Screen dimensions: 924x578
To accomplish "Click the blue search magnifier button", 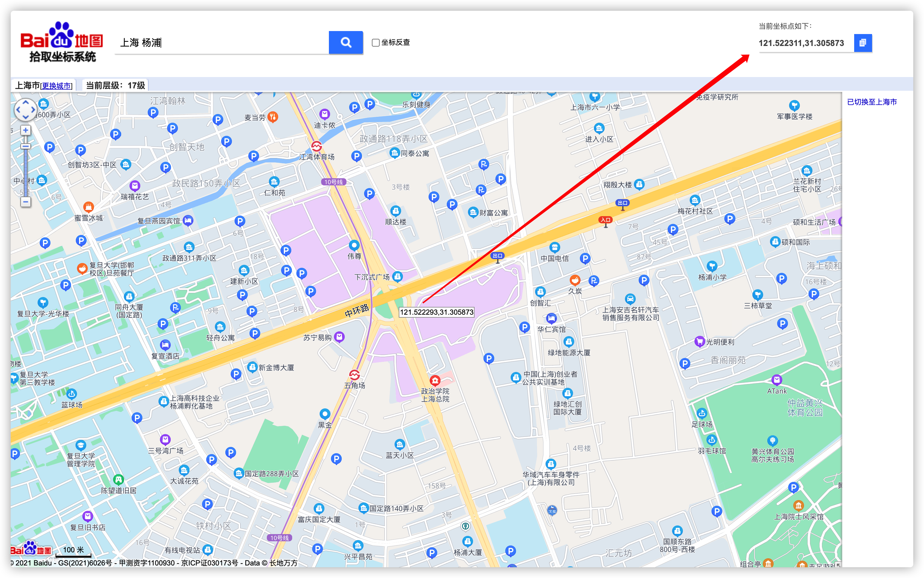I will coord(345,42).
